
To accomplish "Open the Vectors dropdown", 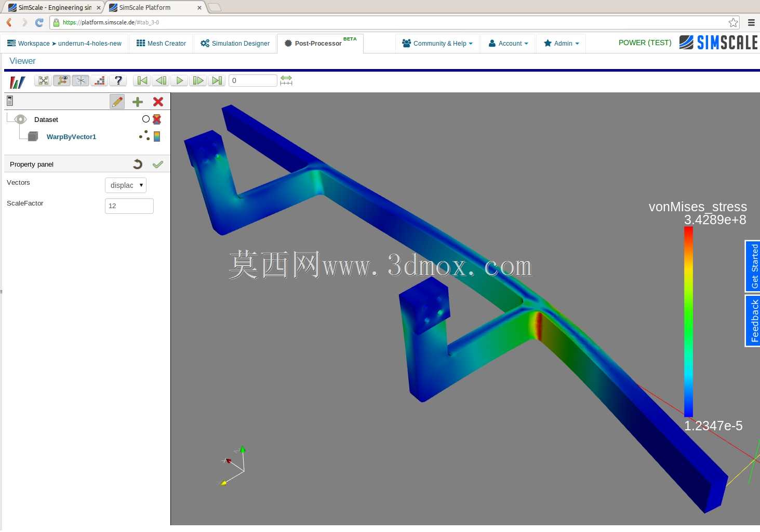I will coord(126,185).
